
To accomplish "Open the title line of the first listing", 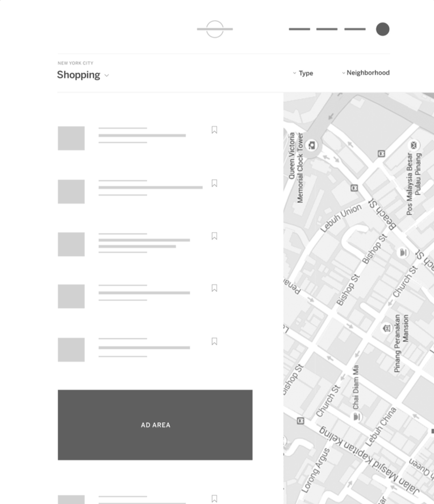I will coord(142,135).
